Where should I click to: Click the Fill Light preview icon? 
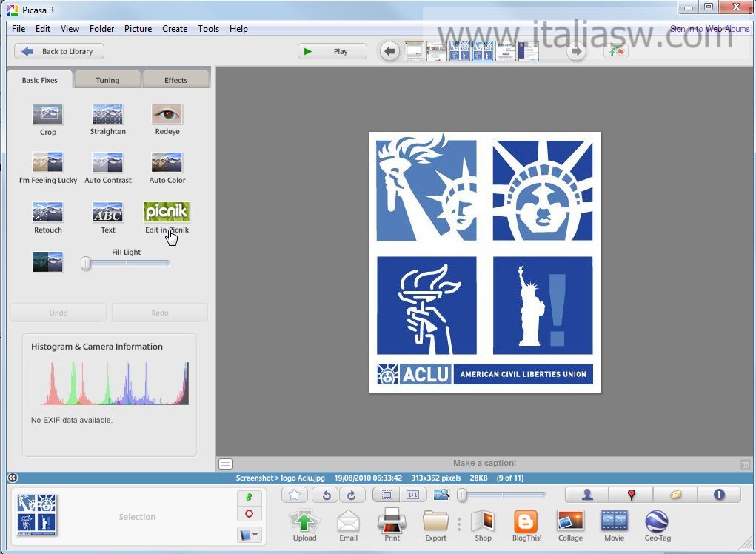(x=47, y=261)
